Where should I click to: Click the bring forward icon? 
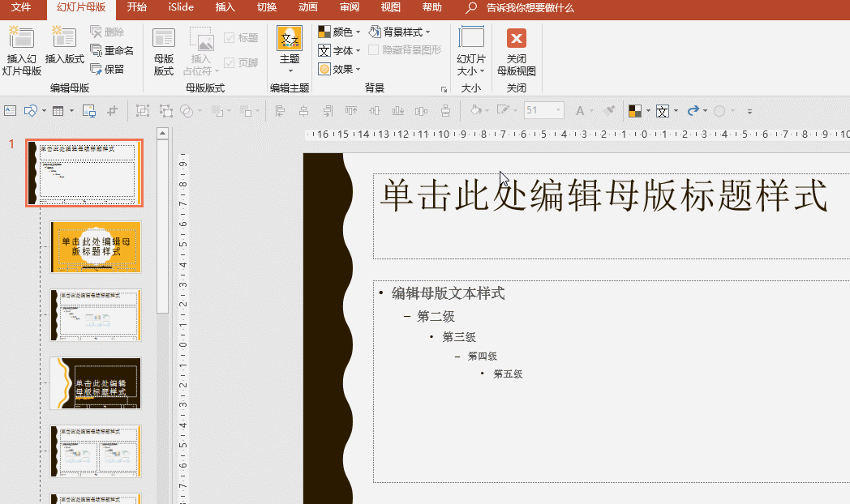(217, 111)
